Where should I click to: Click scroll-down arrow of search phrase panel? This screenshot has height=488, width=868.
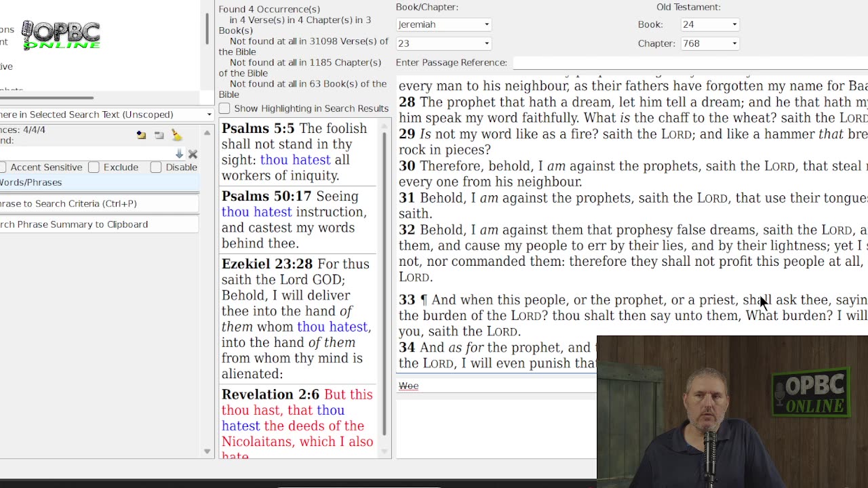207,451
